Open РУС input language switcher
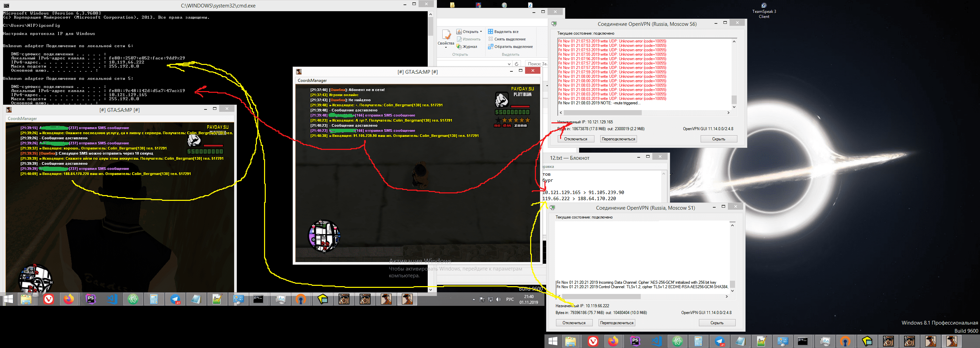 tap(510, 299)
